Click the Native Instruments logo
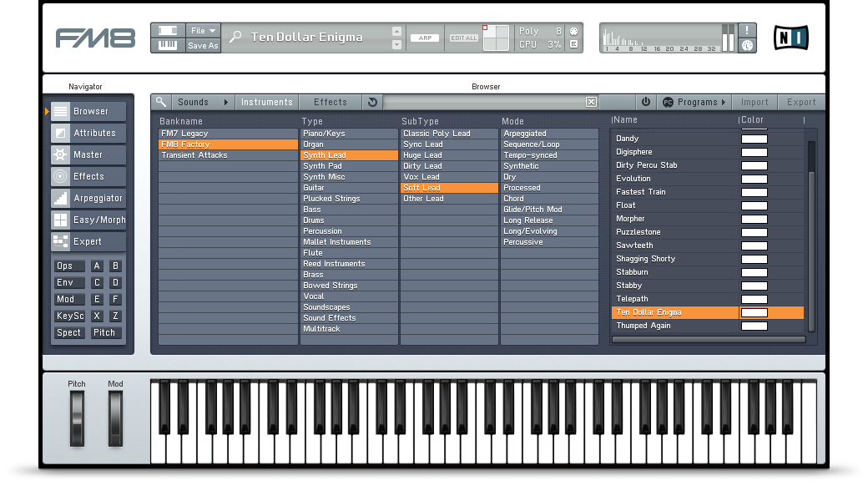The image size is (868, 501). tap(790, 38)
